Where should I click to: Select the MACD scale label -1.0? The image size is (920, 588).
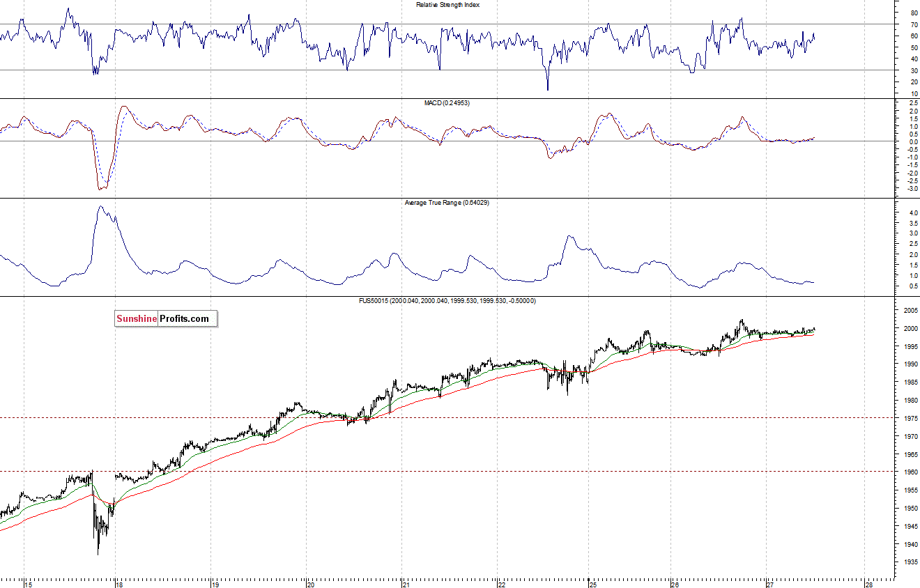[912, 157]
